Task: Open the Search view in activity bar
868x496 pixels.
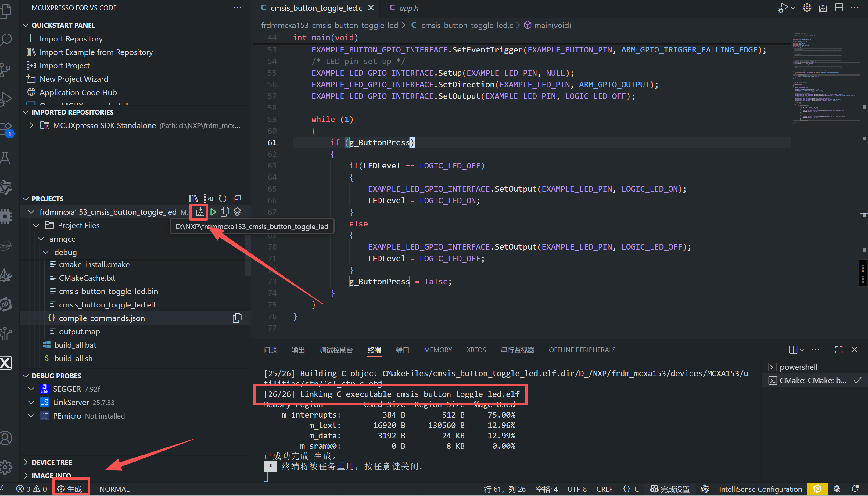Action: (6, 40)
